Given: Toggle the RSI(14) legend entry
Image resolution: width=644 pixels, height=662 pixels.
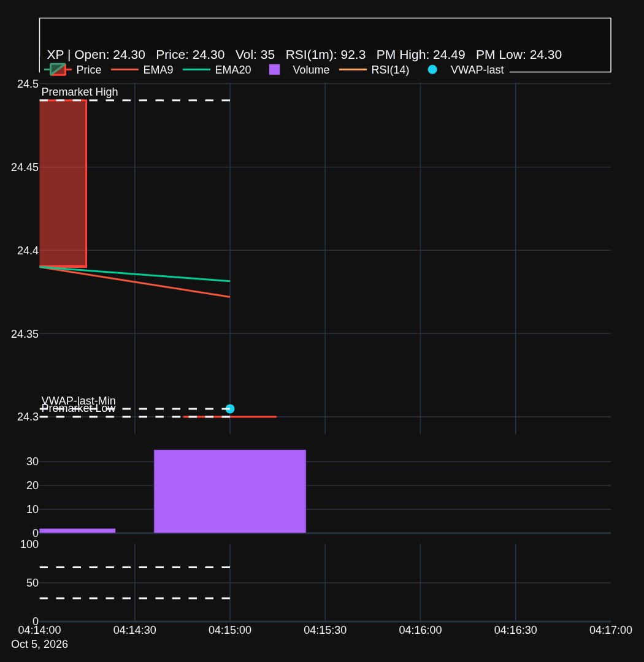Looking at the screenshot, I should (374, 70).
